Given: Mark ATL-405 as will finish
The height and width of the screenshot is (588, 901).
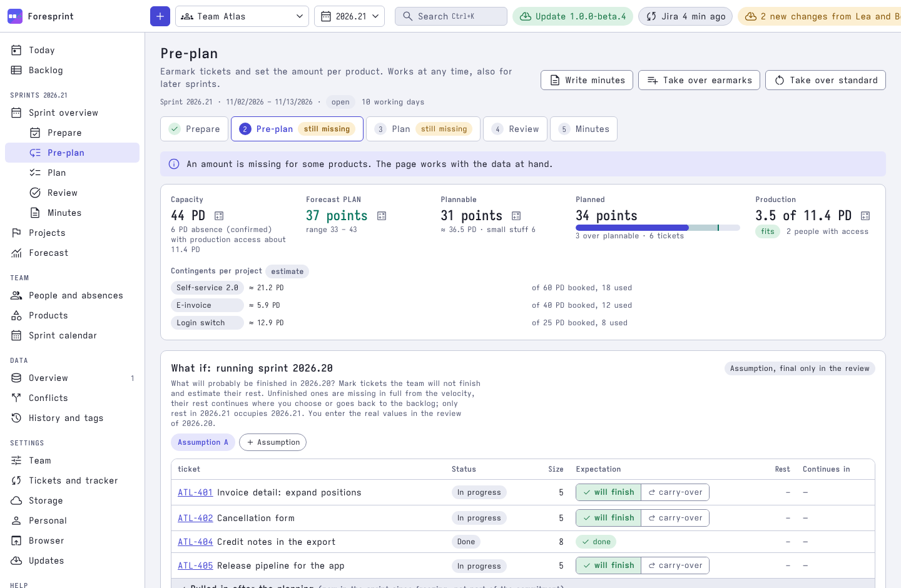Looking at the screenshot, I should tap(608, 565).
